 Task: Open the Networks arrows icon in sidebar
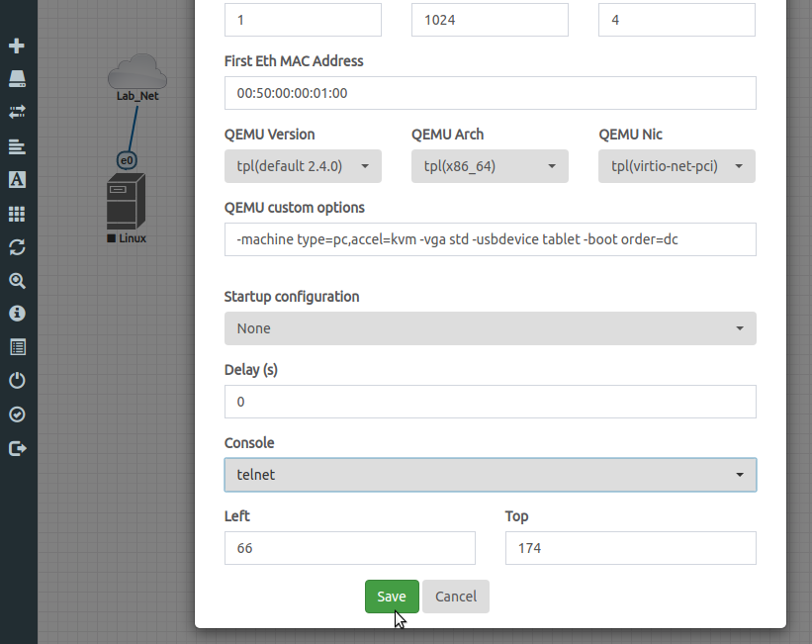coord(17,112)
